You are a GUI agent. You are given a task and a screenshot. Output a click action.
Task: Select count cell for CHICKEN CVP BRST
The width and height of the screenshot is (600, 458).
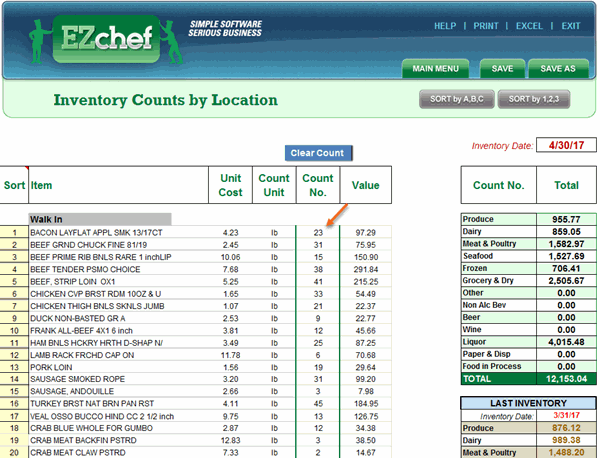pos(318,294)
